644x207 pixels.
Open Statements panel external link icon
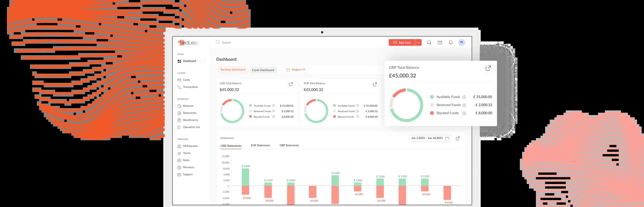458,138
